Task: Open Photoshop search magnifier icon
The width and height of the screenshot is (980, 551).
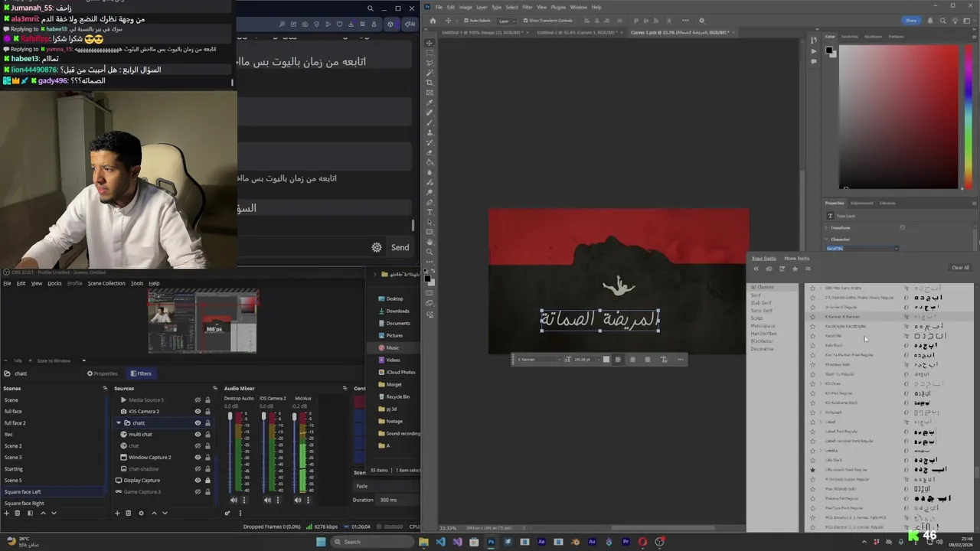Action: point(942,21)
